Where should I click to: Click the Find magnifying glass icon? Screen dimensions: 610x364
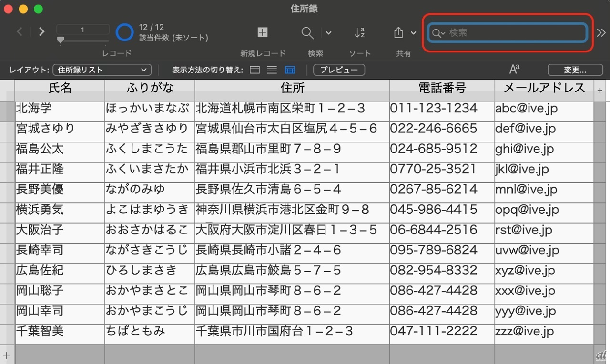tap(307, 33)
